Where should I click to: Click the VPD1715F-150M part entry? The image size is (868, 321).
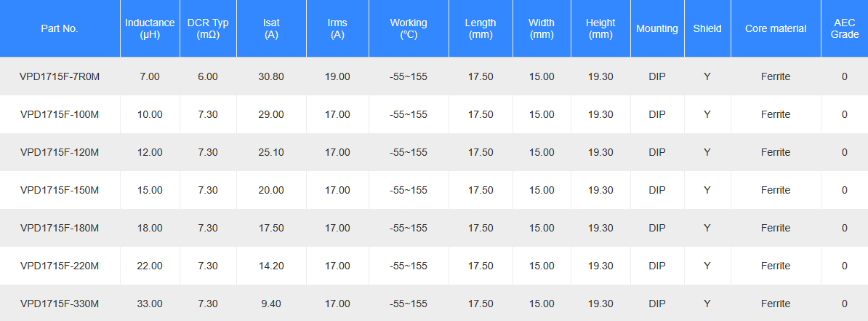pyautogui.click(x=60, y=190)
